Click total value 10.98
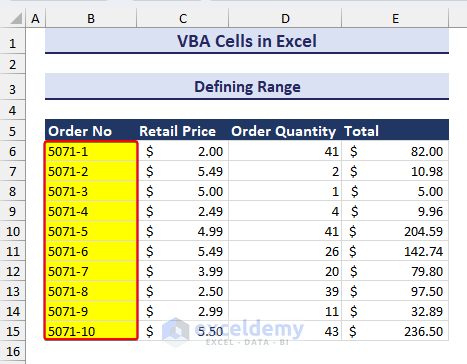Viewport: 467px width, 364px height. (x=395, y=171)
